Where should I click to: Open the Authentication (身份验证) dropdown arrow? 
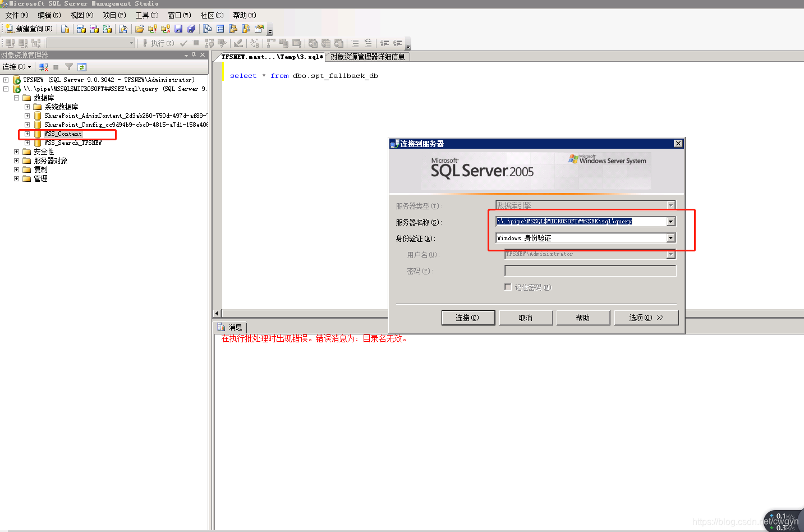pos(671,238)
